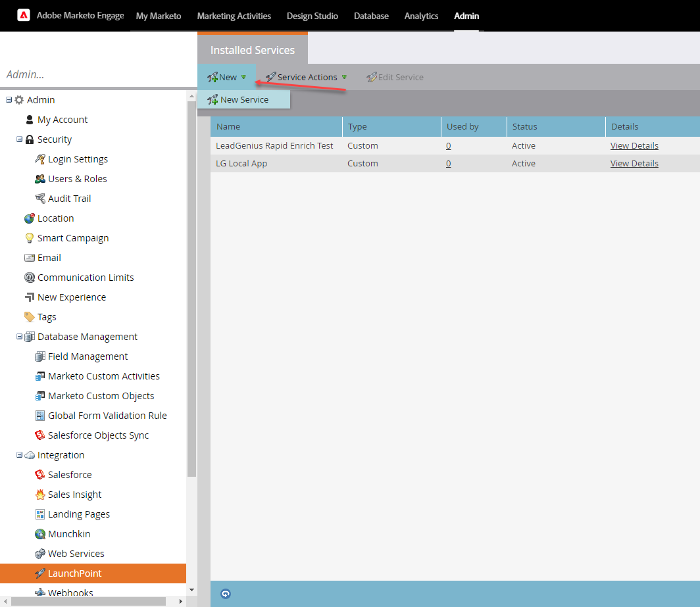Select the LG Local App row name
The image size is (700, 607).
241,163
